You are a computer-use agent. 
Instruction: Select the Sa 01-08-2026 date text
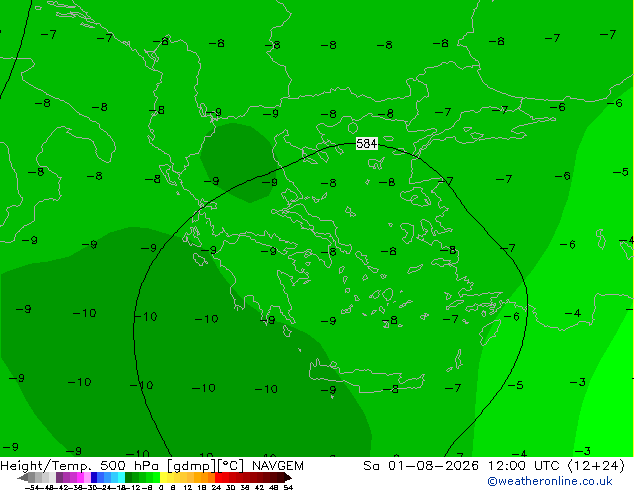pos(421,466)
